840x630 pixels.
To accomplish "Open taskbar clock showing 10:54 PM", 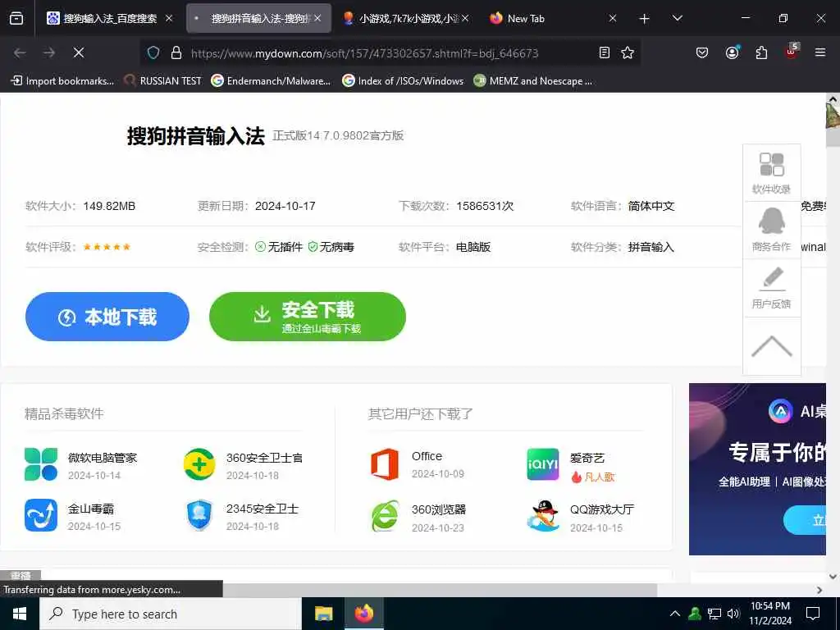I will click(770, 614).
